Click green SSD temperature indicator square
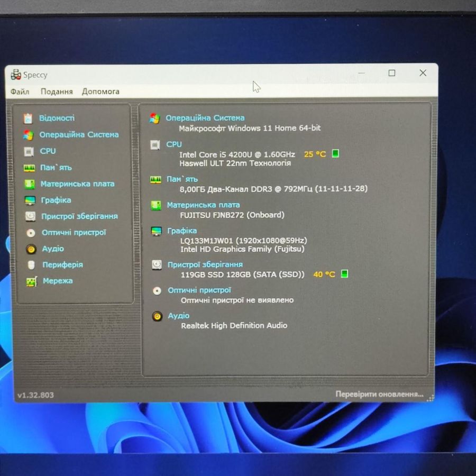 (x=344, y=274)
